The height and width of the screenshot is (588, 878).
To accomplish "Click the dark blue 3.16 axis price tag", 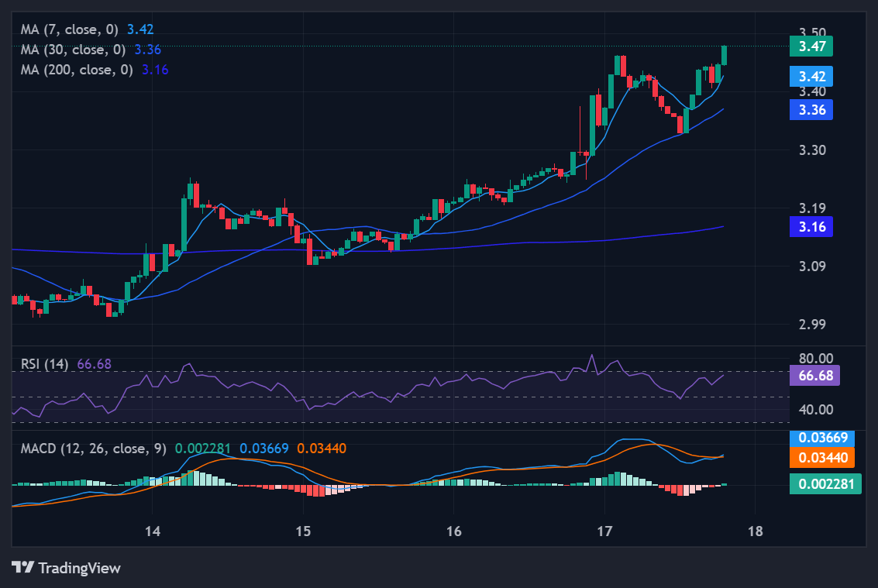I will 811,227.
